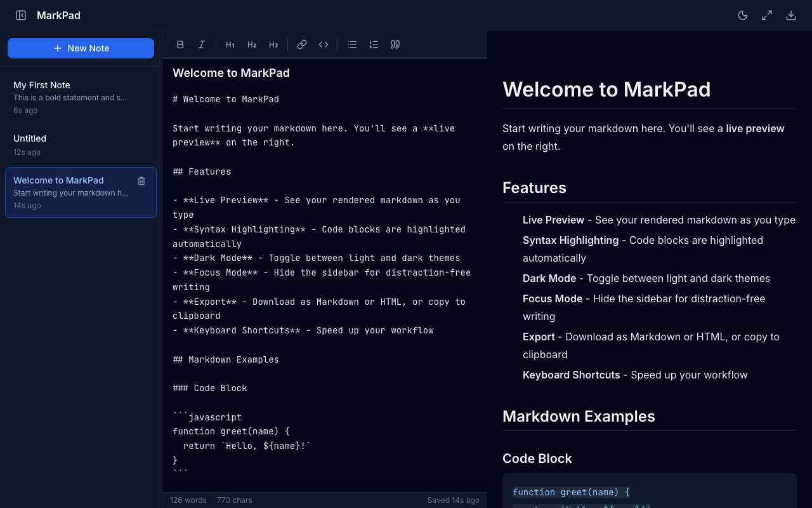Insert a hyperlink
Screen dimensions: 812x508
coord(302,44)
